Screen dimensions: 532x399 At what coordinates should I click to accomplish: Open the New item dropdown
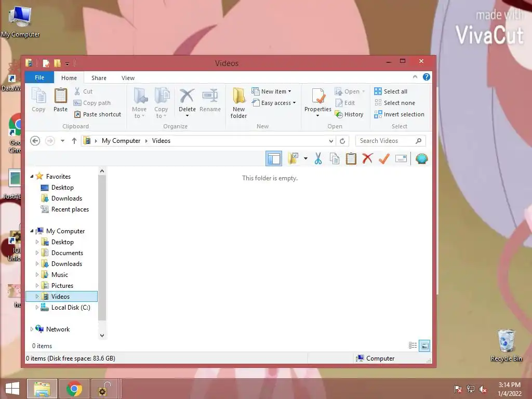coord(271,91)
